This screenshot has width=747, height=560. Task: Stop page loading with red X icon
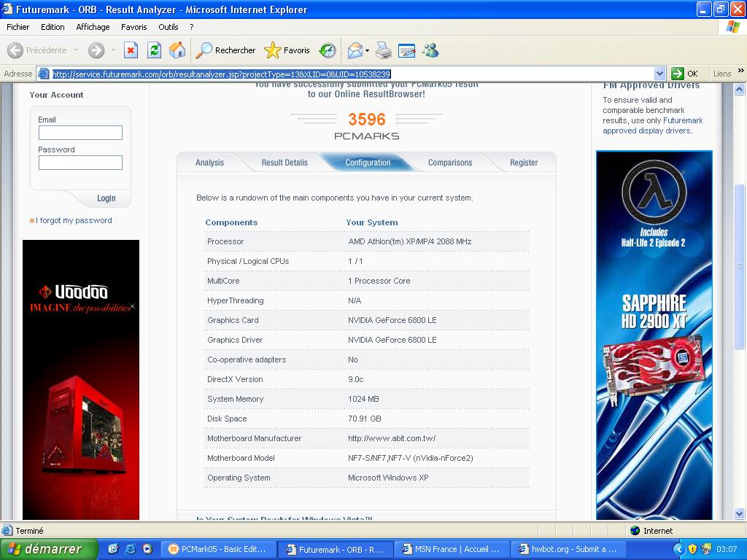click(x=131, y=50)
